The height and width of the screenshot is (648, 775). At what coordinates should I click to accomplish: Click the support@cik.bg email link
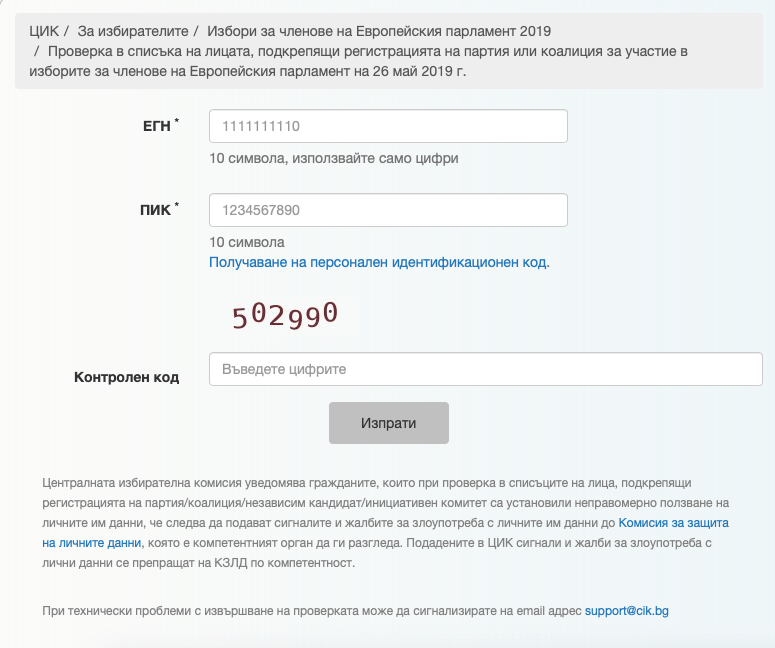(626, 611)
